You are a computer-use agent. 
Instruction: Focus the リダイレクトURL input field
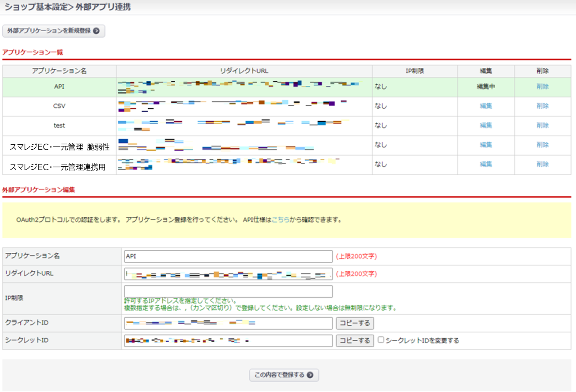(x=228, y=274)
